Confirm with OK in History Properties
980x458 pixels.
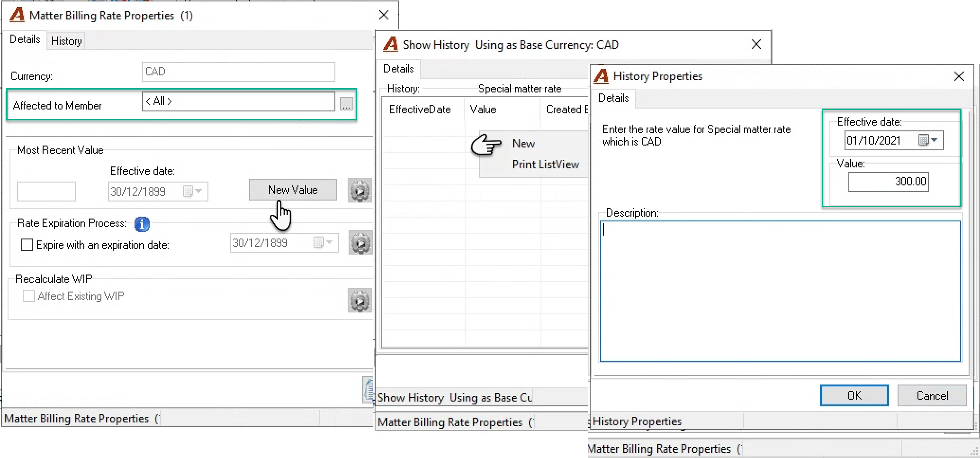pyautogui.click(x=854, y=396)
